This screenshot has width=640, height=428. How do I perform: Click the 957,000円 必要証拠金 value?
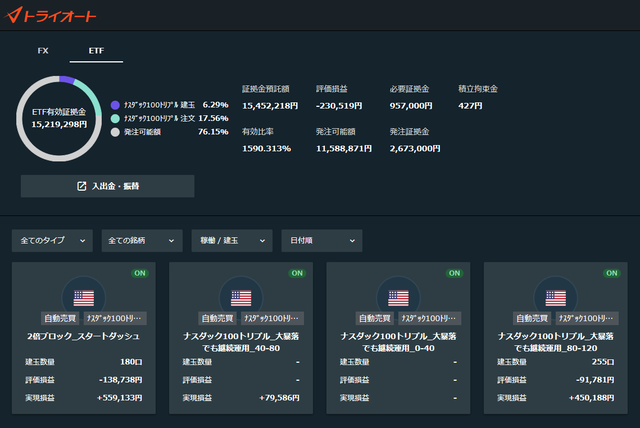tap(411, 106)
